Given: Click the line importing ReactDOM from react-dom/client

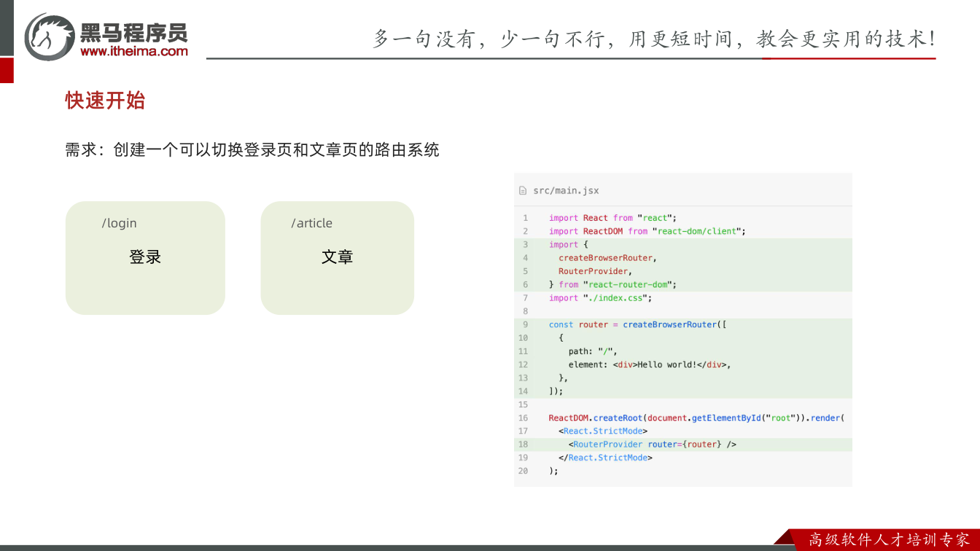Looking at the screenshot, I should [x=647, y=231].
